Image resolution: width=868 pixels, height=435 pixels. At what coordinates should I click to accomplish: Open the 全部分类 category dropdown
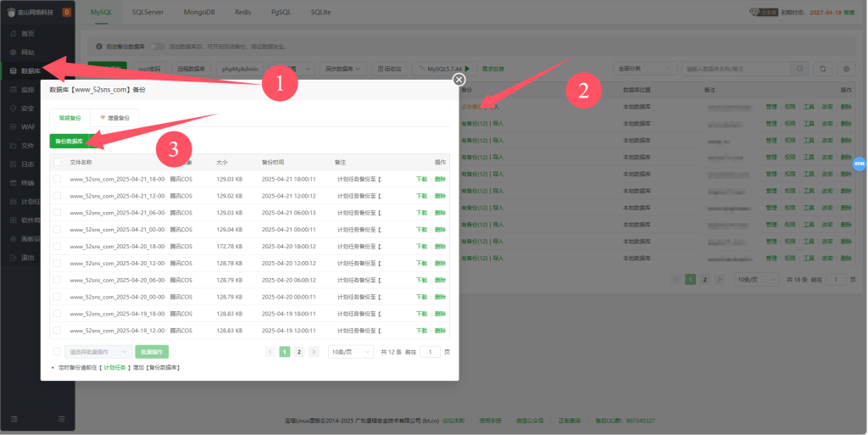click(646, 68)
